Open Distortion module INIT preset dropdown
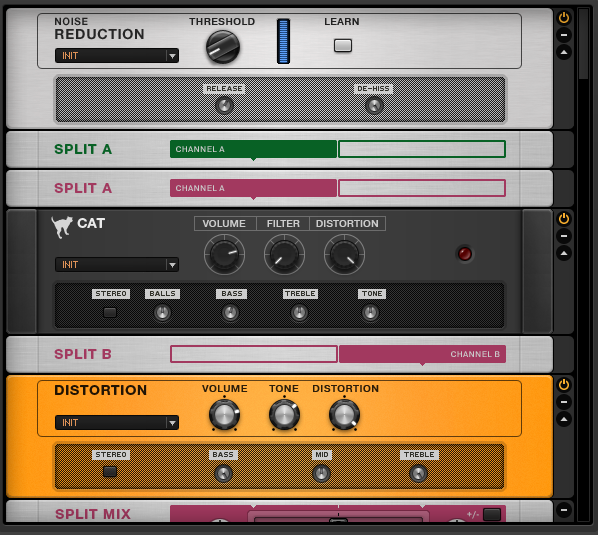 (117, 423)
